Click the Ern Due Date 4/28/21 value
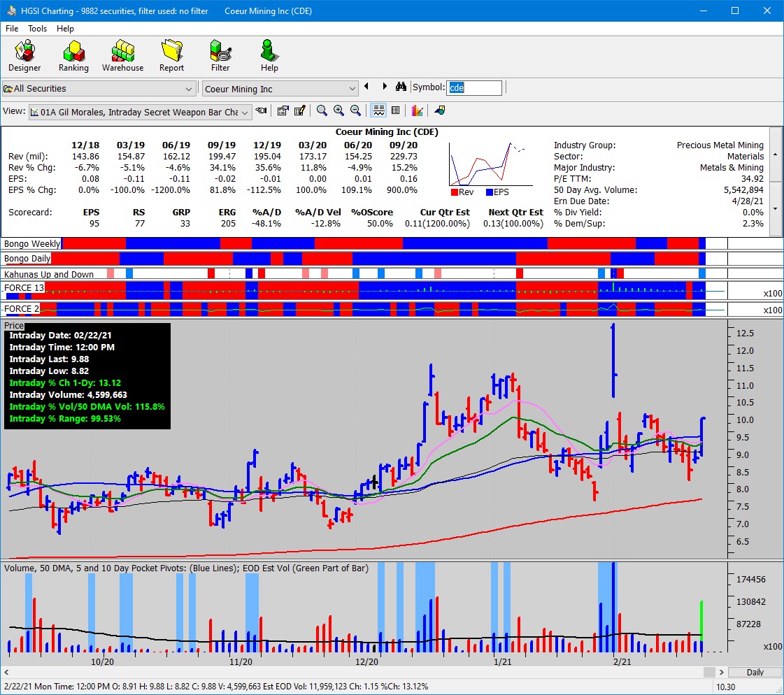Image resolution: width=784 pixels, height=695 pixels. [x=748, y=201]
